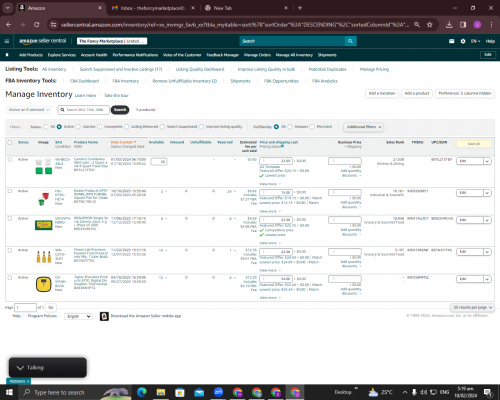Open the Chrome side panel icon

pyautogui.click(x=463, y=24)
